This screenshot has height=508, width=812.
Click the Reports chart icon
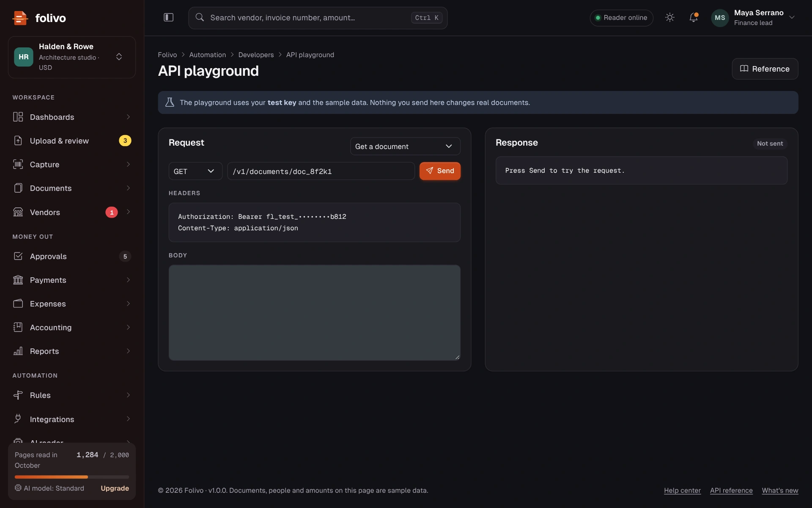(18, 351)
